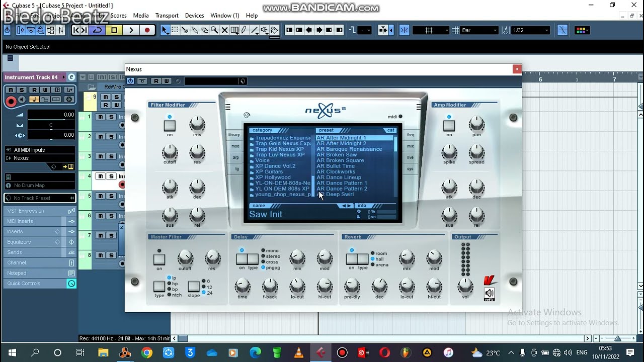Click the Output vol knob
The width and height of the screenshot is (644, 362).
(x=465, y=286)
